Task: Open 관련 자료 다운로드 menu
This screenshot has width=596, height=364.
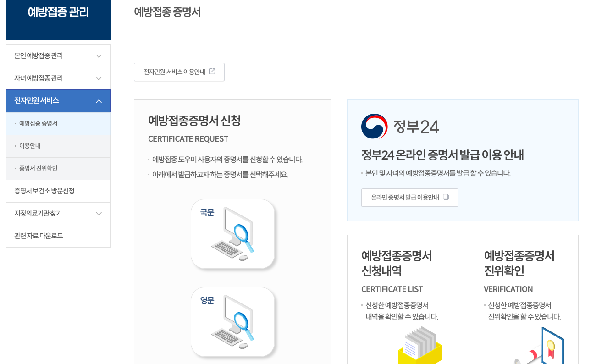Action: 58,236
